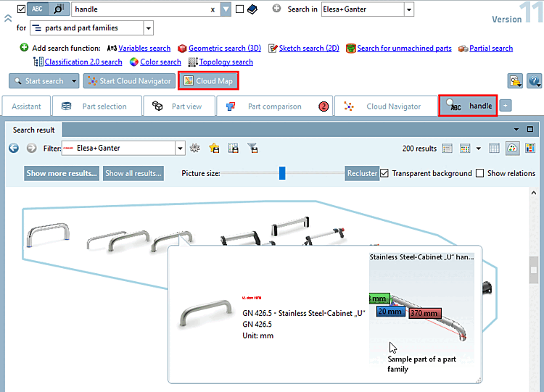Toggle the magnifier search mode button
This screenshot has width=544, height=392.
coord(59,9)
